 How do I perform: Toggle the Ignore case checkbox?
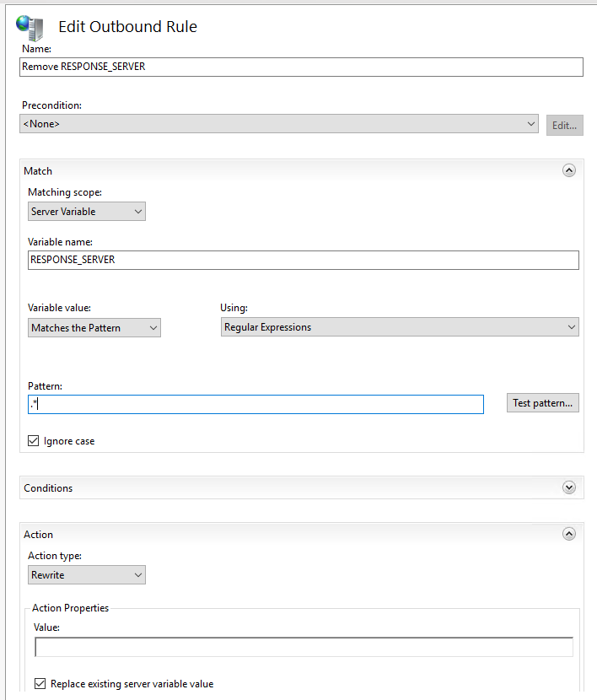pos(34,441)
